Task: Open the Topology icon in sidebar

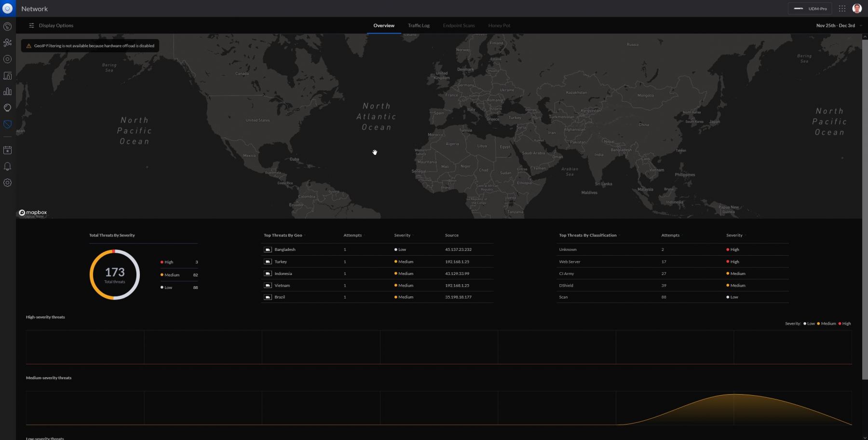Action: 7,43
